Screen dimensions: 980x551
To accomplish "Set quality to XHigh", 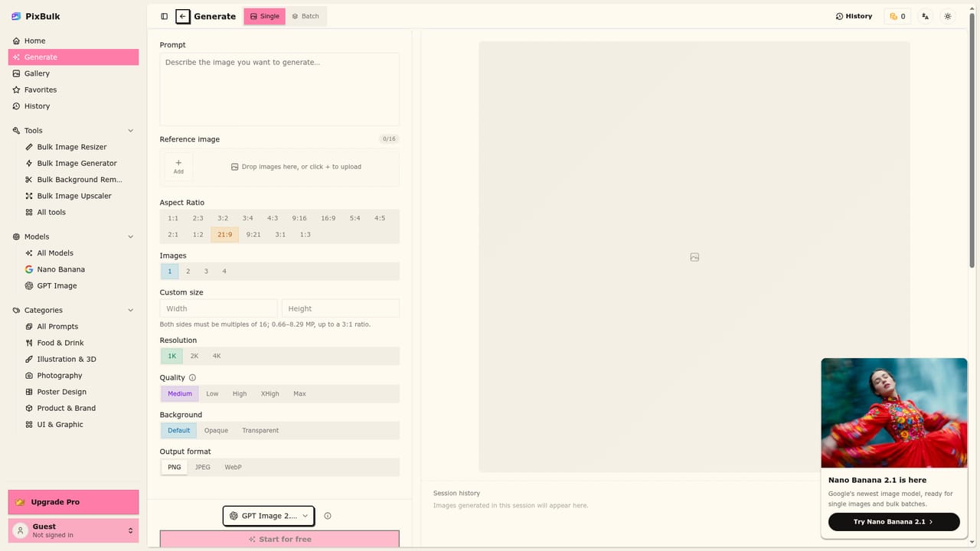I will pos(269,393).
